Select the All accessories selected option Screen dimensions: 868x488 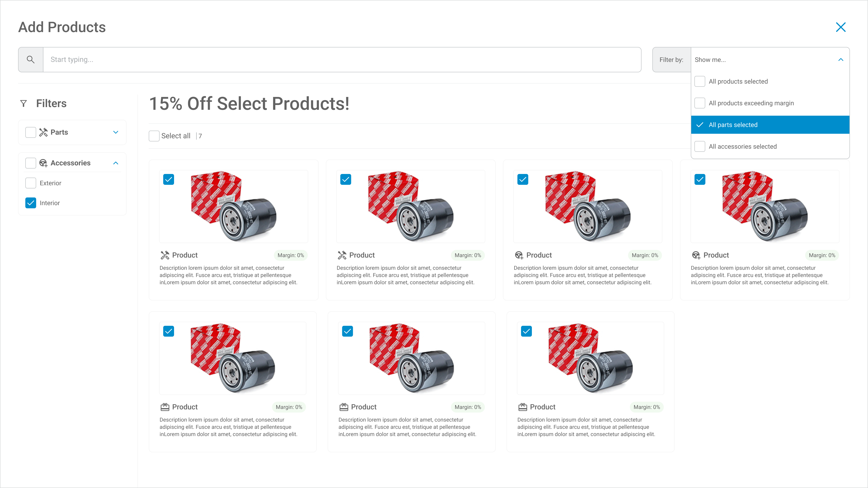tap(742, 146)
